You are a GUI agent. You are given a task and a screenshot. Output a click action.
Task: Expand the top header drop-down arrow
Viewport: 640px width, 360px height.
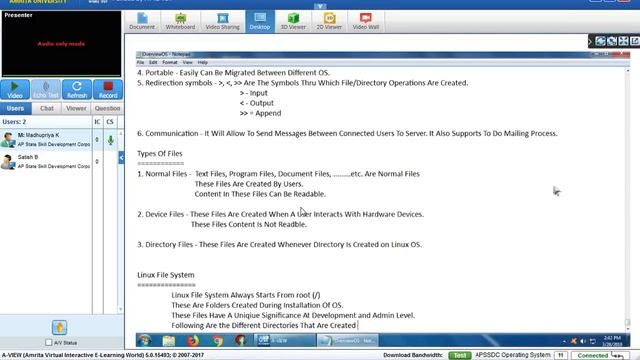click(320, 6)
